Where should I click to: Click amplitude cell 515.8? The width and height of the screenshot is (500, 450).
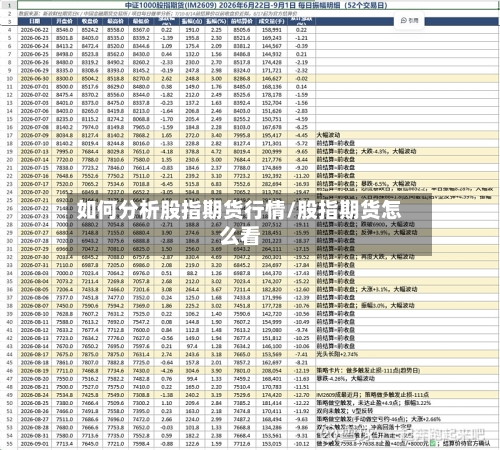coord(192,184)
